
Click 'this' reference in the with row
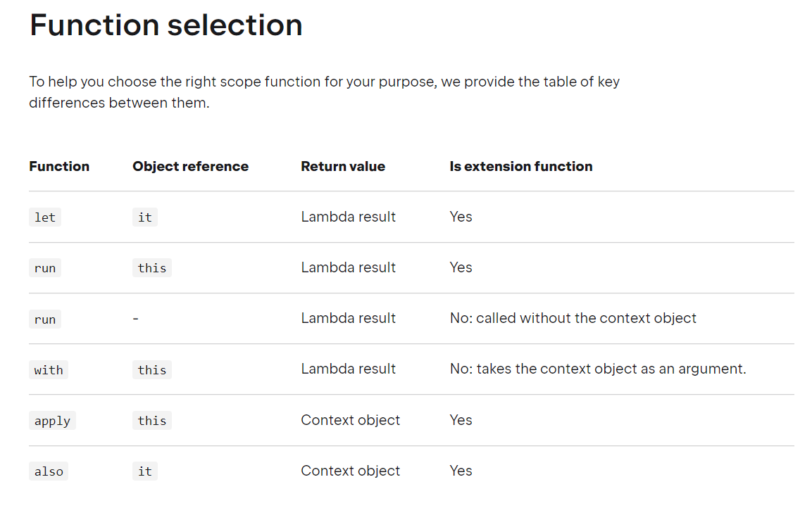(x=151, y=370)
